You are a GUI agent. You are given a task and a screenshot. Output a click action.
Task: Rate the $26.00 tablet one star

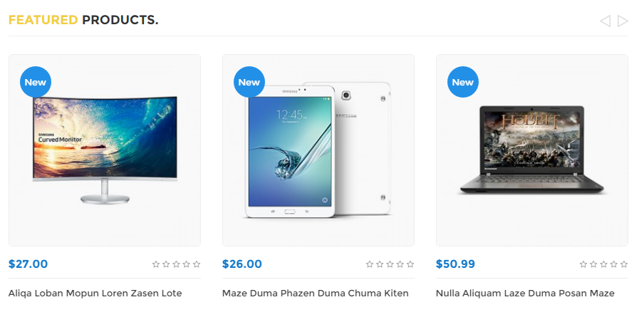pyautogui.click(x=370, y=264)
